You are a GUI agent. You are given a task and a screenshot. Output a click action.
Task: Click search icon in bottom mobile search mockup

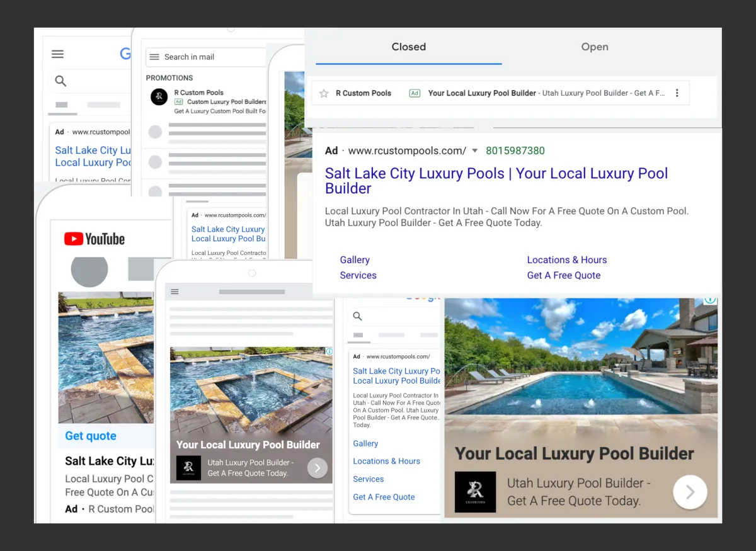[358, 316]
